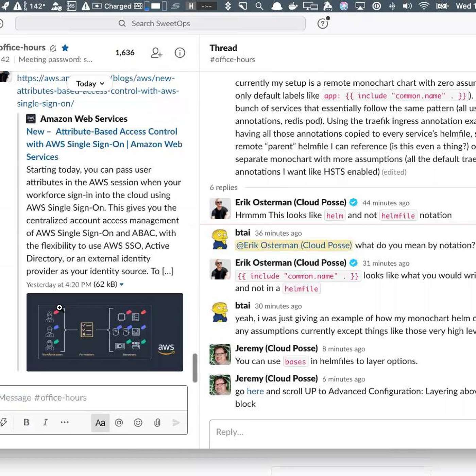476x476 pixels.
Task: Open the Wi-Fi menu in the menu bar
Action: click(424, 6)
